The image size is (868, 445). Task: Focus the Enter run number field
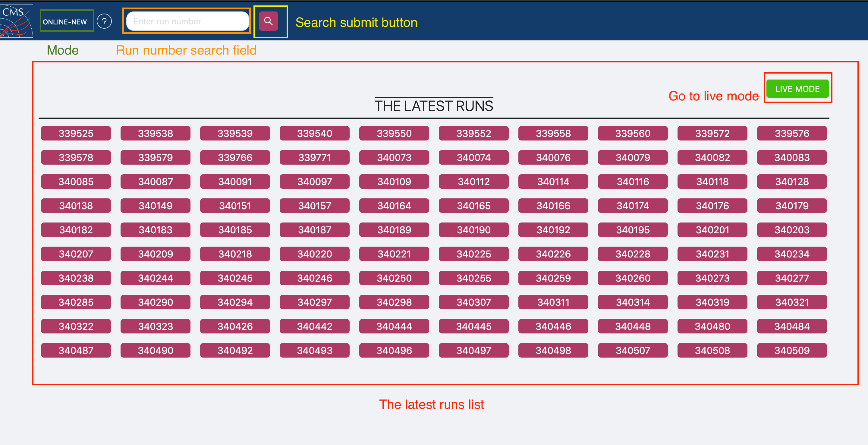(x=187, y=21)
